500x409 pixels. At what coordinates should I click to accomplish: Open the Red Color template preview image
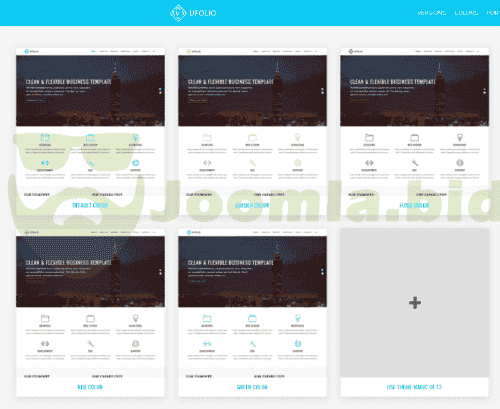coord(90,303)
